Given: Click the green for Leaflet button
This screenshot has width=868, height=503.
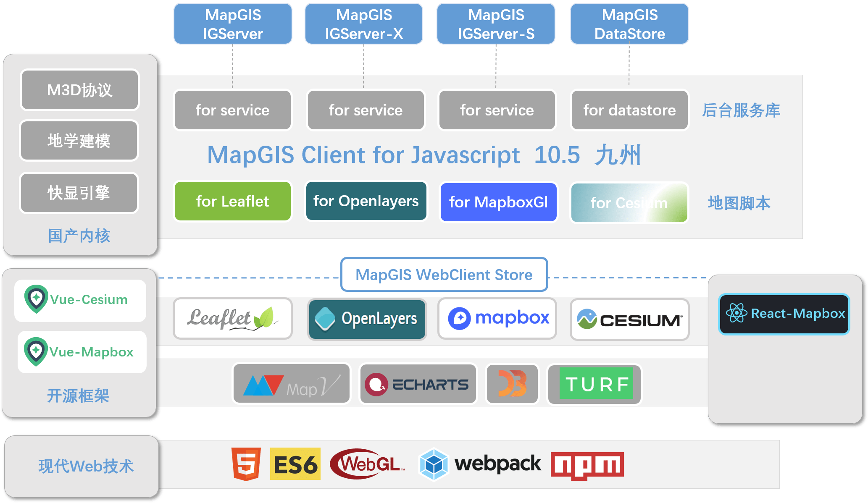Looking at the screenshot, I should click(x=233, y=201).
